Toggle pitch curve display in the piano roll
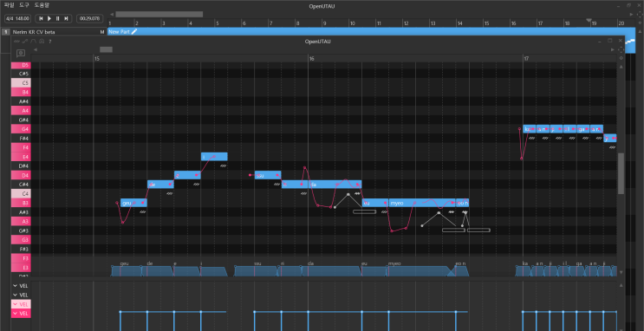644x331 pixels. [25, 42]
